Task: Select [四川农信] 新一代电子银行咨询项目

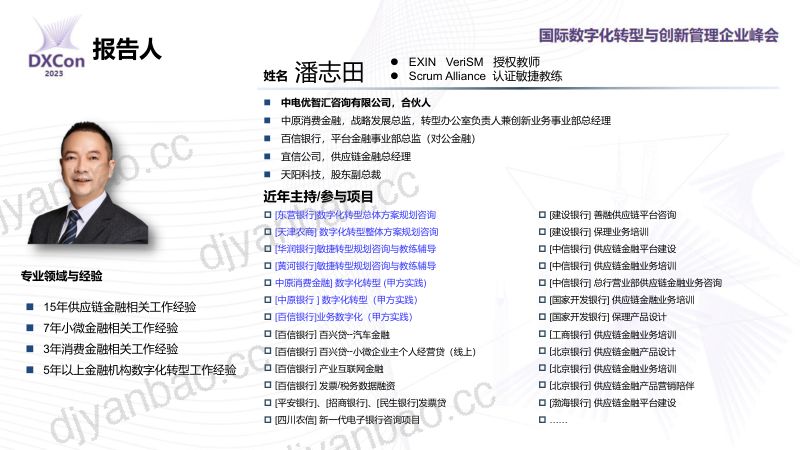Action: (347, 420)
